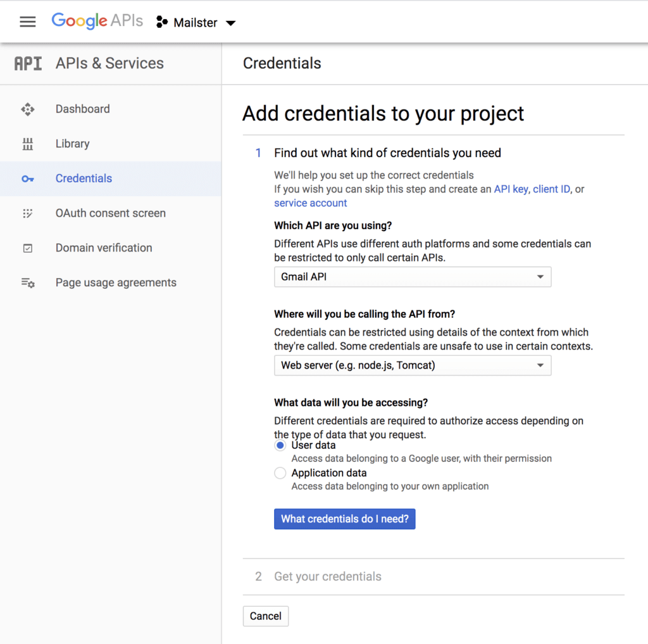648x644 pixels.
Task: Click the Google APIs logo
Action: pyautogui.click(x=98, y=22)
